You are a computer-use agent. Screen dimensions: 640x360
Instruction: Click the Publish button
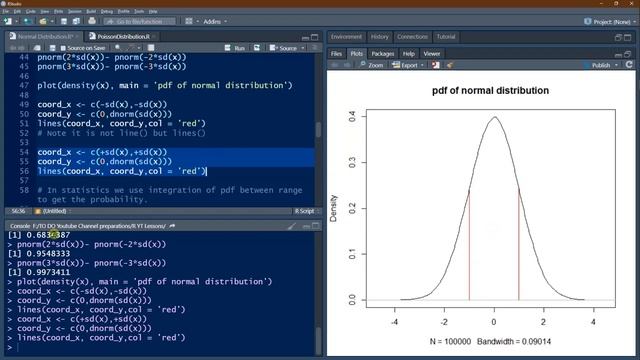(x=597, y=65)
